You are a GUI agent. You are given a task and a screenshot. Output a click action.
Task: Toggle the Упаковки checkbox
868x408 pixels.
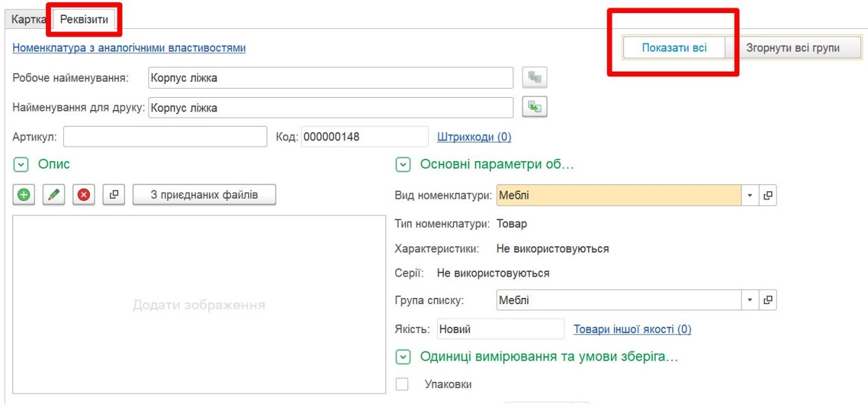tap(402, 385)
